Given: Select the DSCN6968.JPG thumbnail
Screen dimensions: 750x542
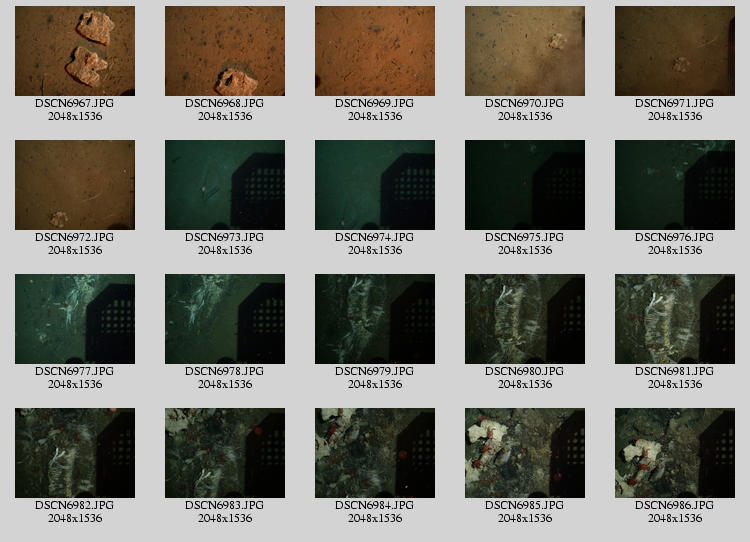Looking at the screenshot, I should coord(225,51).
